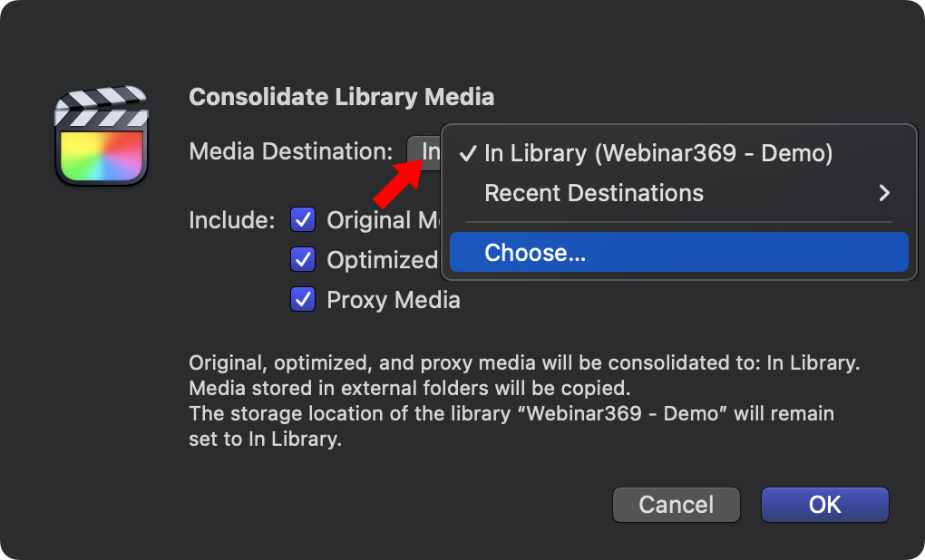This screenshot has width=925, height=560.
Task: Click the checkmark beside In Library
Action: pyautogui.click(x=468, y=153)
